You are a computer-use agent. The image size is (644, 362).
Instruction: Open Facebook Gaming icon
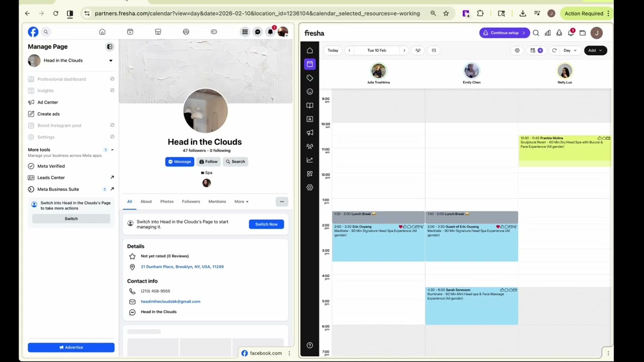point(214,32)
